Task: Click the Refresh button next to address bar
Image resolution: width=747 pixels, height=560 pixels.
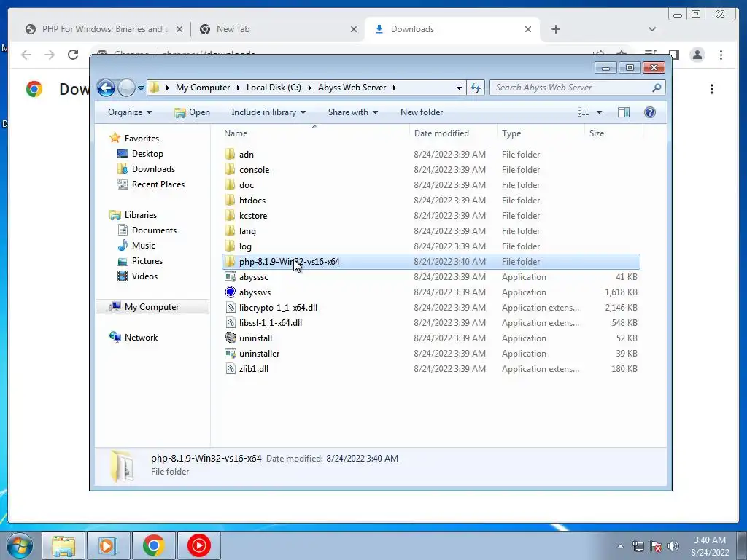Action: point(476,87)
